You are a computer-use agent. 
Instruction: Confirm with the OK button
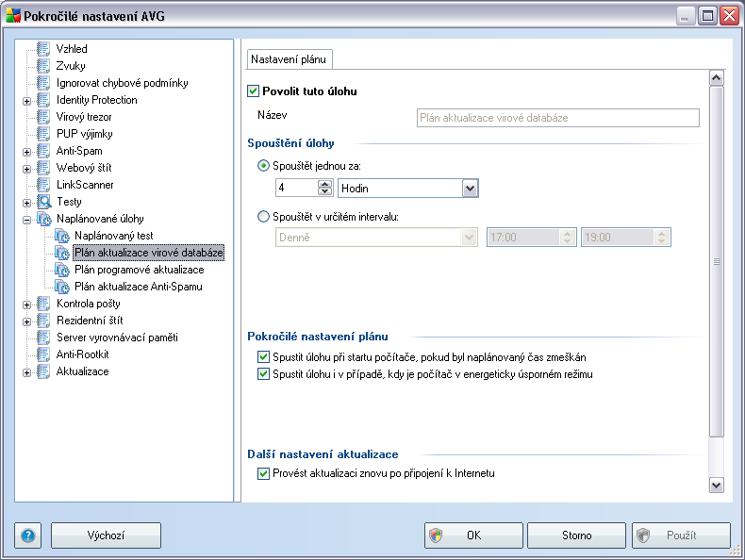[x=473, y=535]
